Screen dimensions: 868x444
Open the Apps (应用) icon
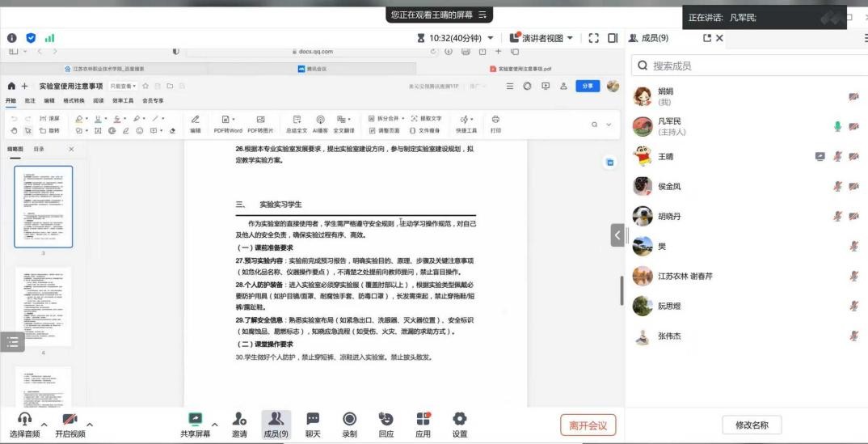coord(423,419)
